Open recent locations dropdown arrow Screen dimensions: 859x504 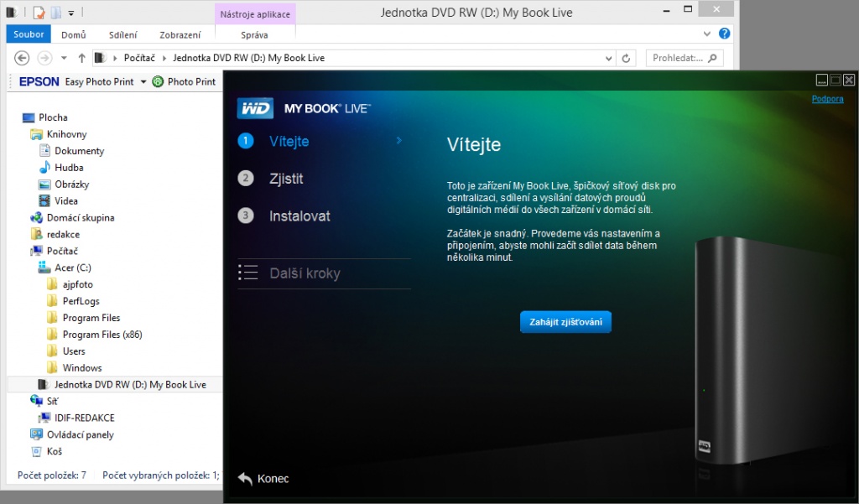tap(64, 58)
